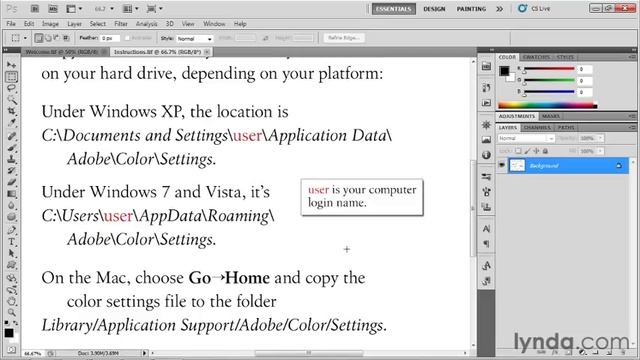Click the foreground color swatch in toolbox

click(x=9, y=333)
